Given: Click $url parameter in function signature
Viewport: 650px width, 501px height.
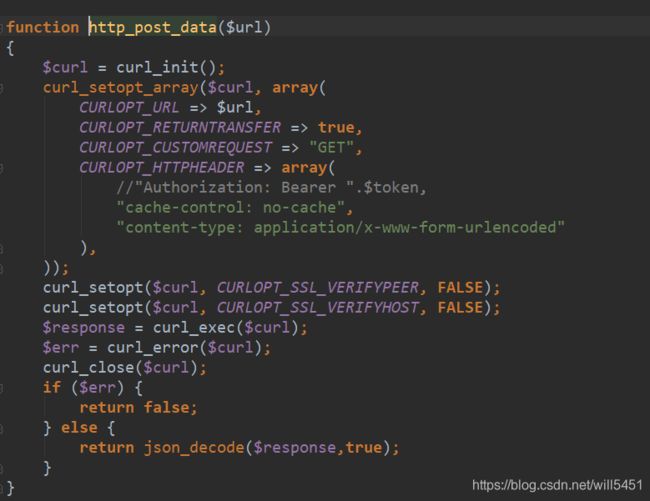Looking at the screenshot, I should [x=244, y=28].
